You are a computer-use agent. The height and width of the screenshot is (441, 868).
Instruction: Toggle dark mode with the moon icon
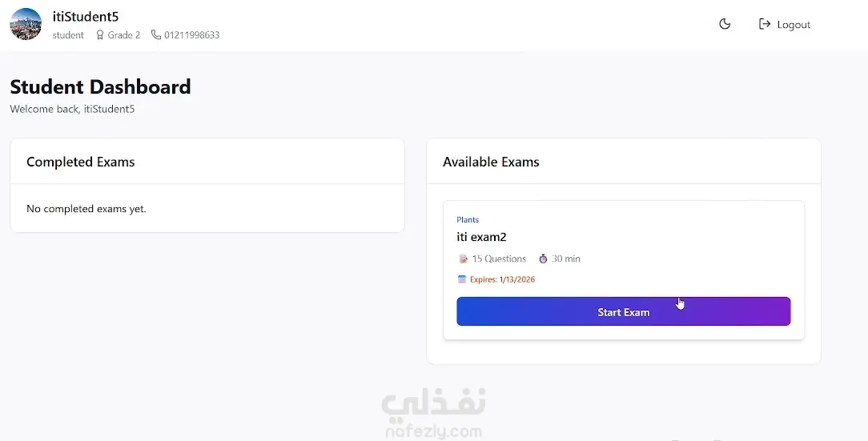pyautogui.click(x=725, y=24)
